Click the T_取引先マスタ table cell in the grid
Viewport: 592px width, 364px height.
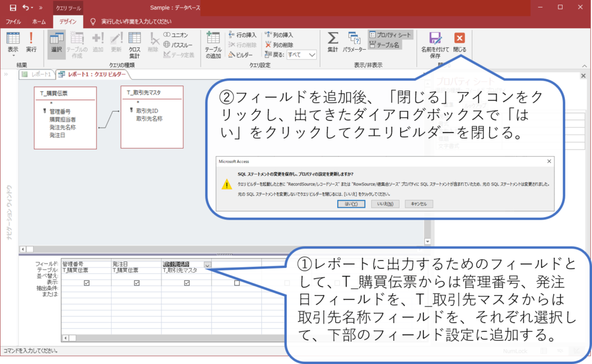point(187,270)
